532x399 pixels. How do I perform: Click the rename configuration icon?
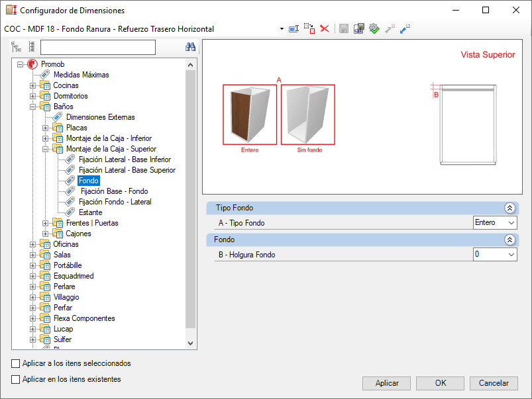click(x=293, y=29)
